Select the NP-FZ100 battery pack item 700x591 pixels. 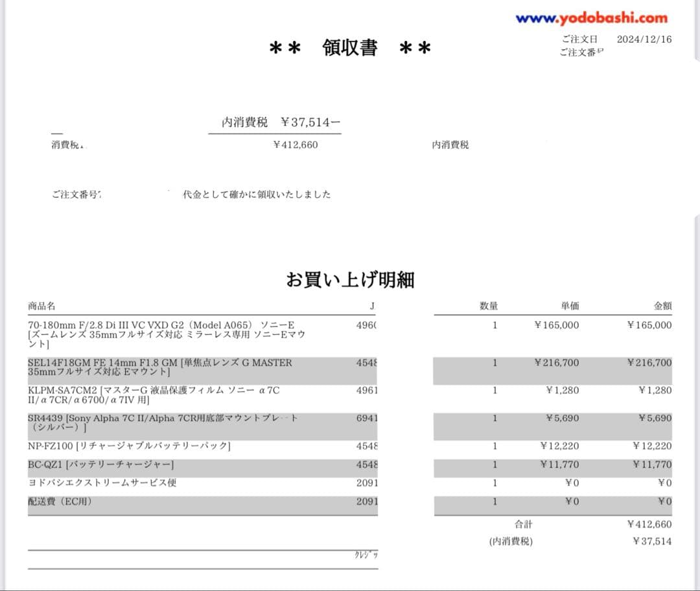coord(130,446)
